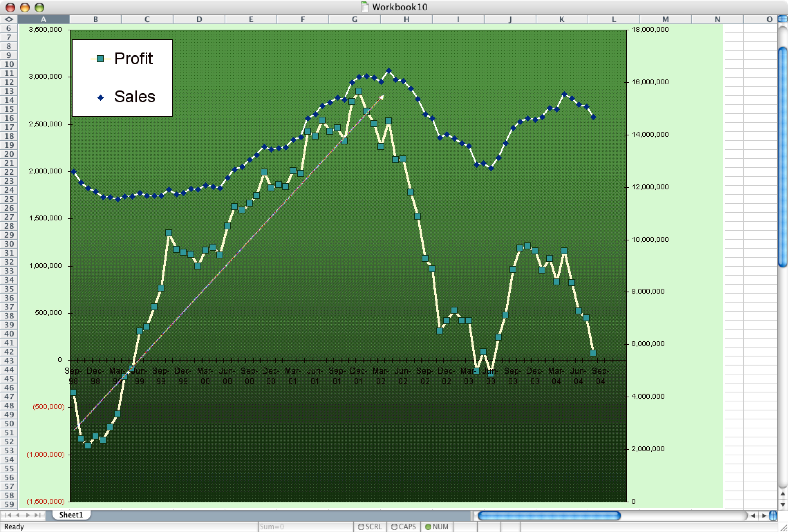The height and width of the screenshot is (532, 788).
Task: Click the horizontal scroll left arrow
Action: coord(753,516)
